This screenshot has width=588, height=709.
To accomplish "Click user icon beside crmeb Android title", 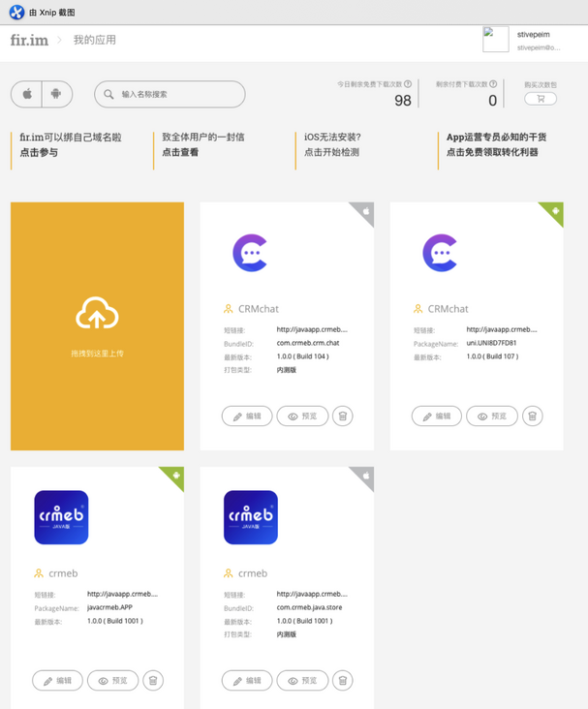I will [39, 573].
